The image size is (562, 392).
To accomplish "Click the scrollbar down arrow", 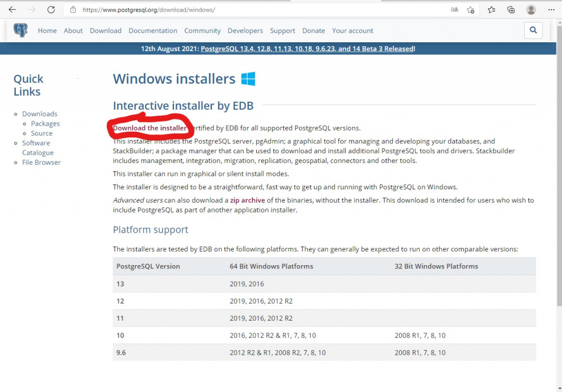I will click(559, 388).
